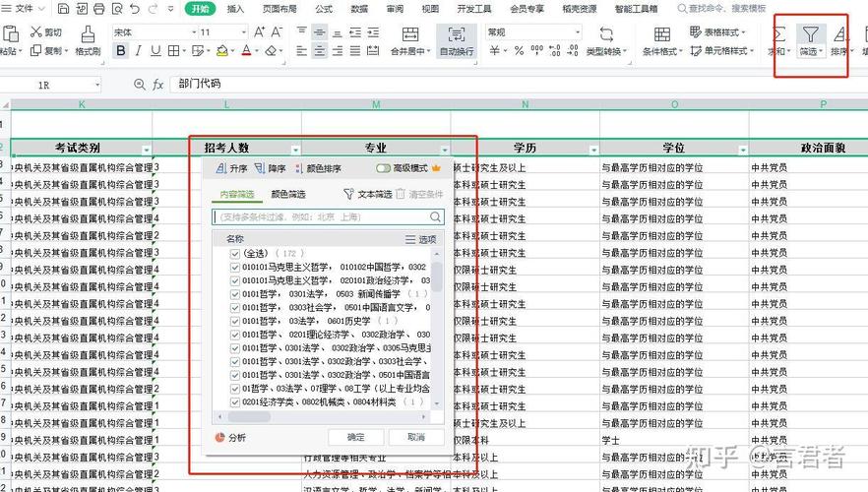868x492 pixels.
Task: Sort ascending with 升序 in the filter panel
Action: click(231, 168)
